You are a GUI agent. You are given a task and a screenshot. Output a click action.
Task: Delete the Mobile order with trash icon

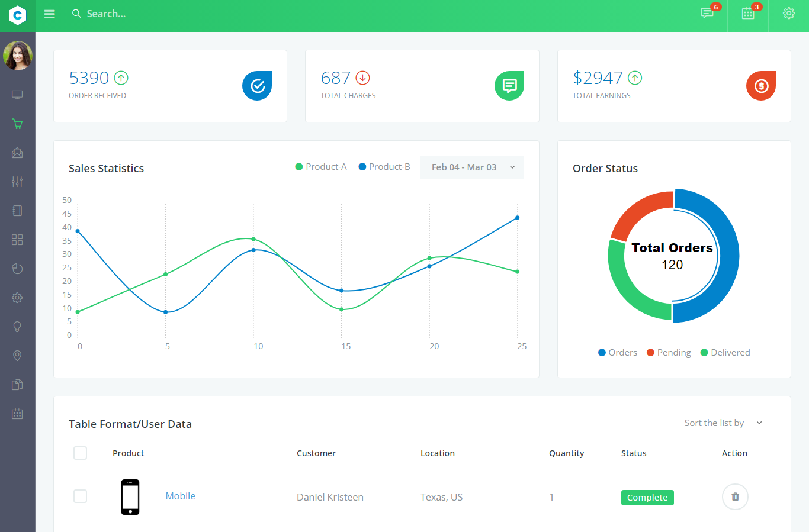coord(735,497)
